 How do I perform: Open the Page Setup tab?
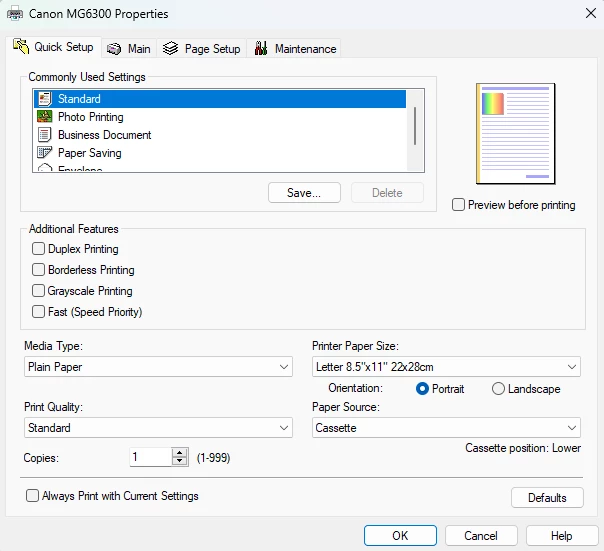pyautogui.click(x=201, y=49)
